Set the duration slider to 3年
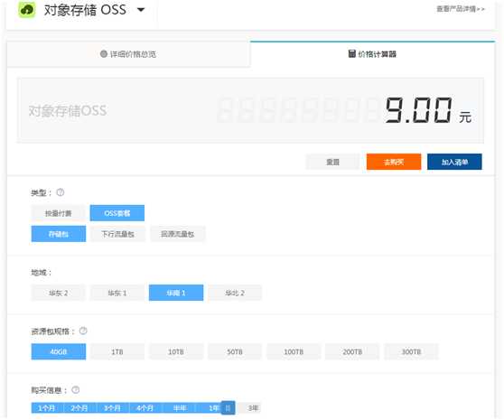 point(253,408)
